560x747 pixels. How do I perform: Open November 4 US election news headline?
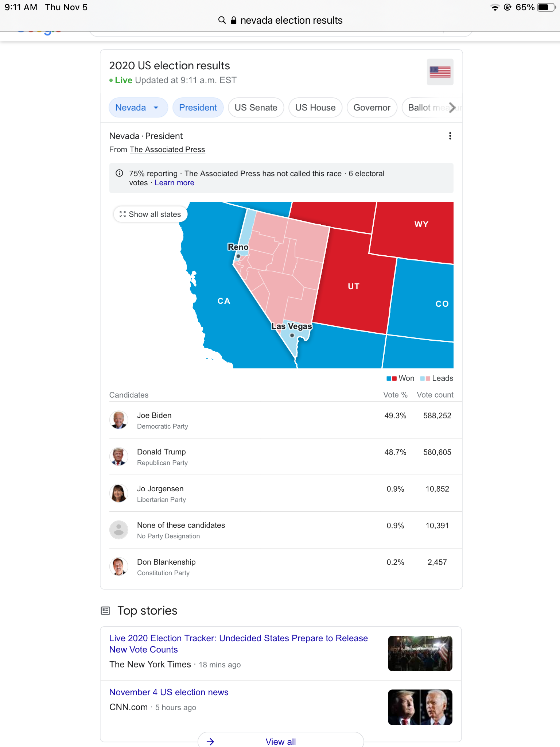click(x=169, y=692)
